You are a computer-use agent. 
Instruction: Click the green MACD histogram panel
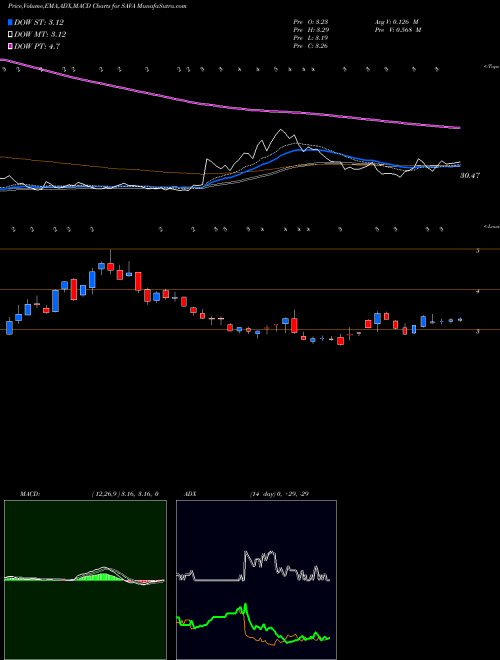pos(85,580)
